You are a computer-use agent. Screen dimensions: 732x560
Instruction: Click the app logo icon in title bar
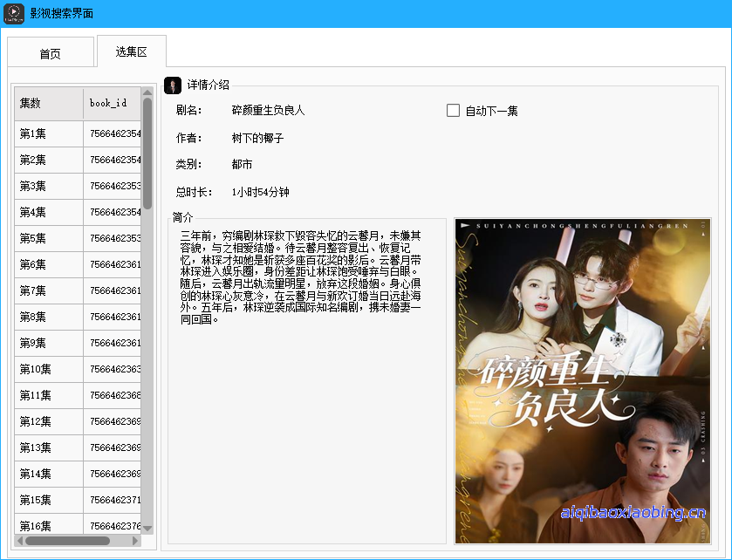[x=13, y=13]
